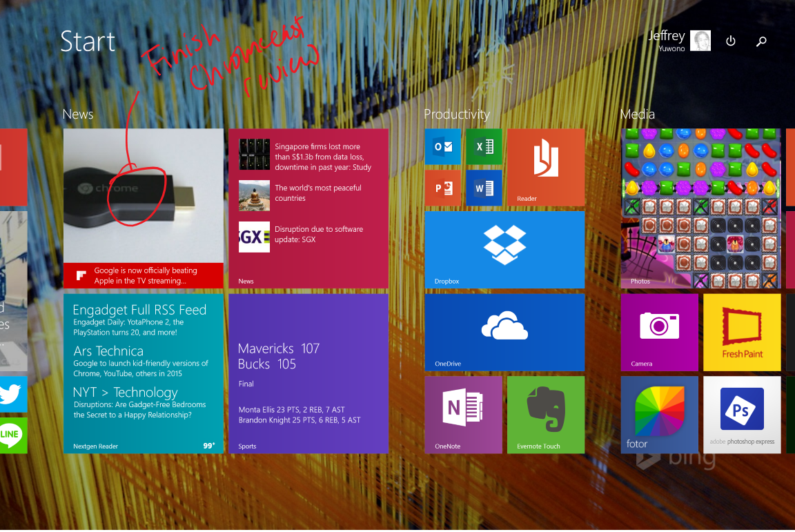Launch the Word tile
The image size is (795, 532).
tap(484, 188)
